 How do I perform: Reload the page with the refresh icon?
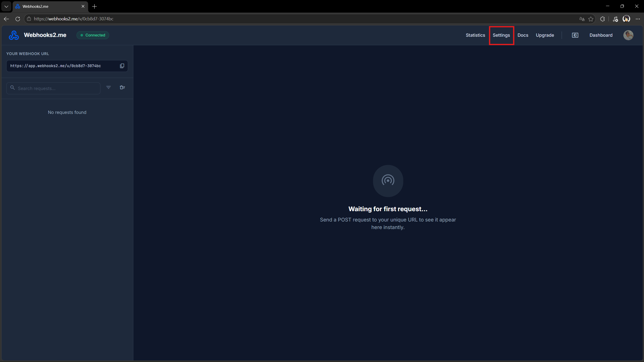tap(18, 19)
